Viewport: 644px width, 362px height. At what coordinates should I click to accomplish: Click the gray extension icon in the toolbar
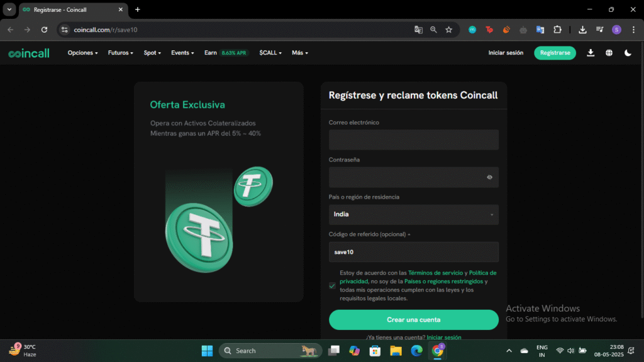(x=523, y=30)
